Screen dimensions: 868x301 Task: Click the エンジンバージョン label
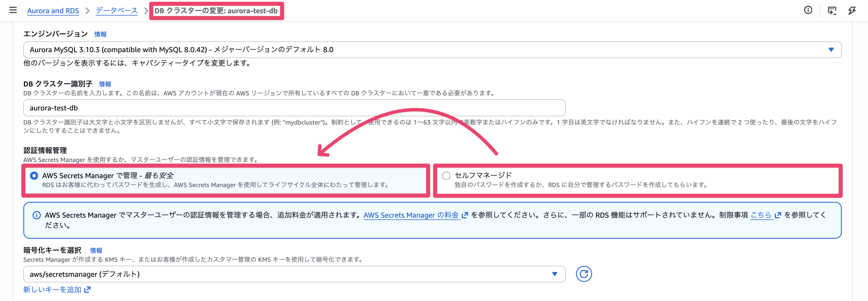click(x=55, y=34)
